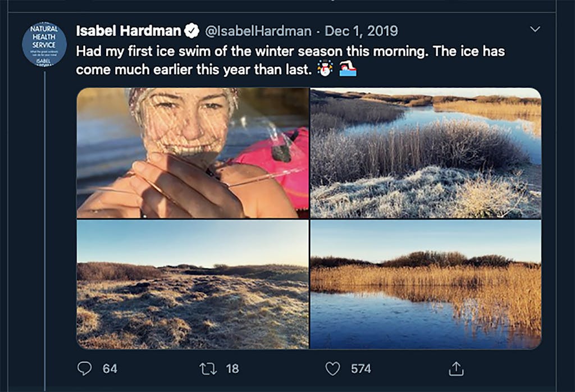Click the 18 retweets count
Screen dimensions: 575x392
pos(232,368)
